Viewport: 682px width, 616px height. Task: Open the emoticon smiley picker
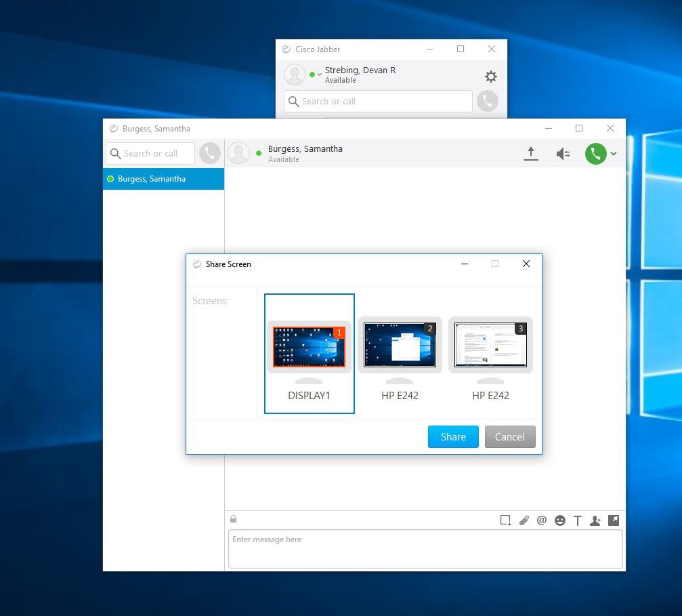560,520
